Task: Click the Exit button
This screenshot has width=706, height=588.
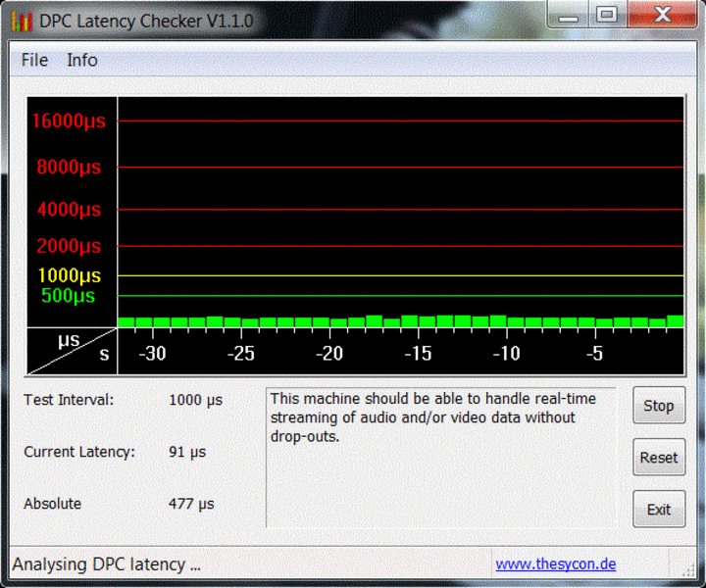Action: [x=659, y=510]
